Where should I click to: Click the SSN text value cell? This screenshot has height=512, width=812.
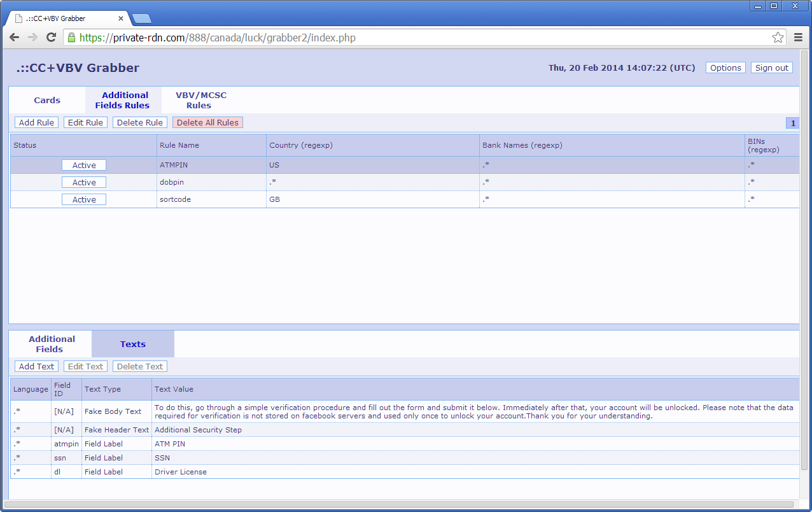[x=475, y=458]
